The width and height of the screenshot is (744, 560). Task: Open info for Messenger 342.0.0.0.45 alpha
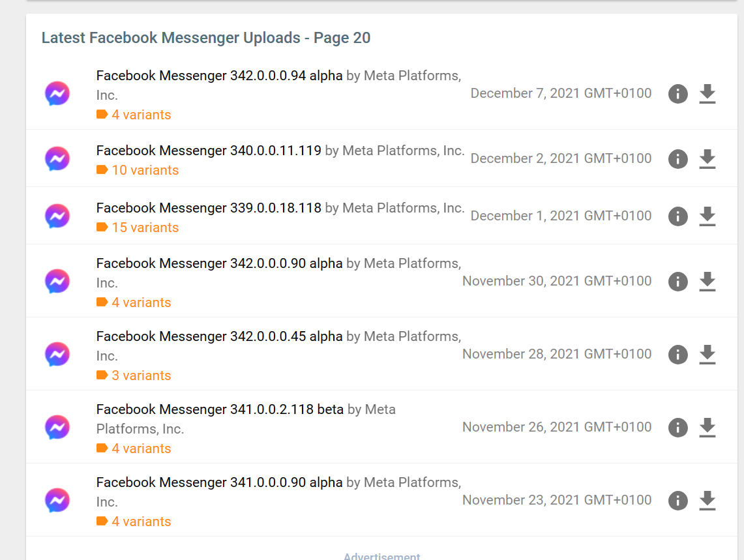677,355
